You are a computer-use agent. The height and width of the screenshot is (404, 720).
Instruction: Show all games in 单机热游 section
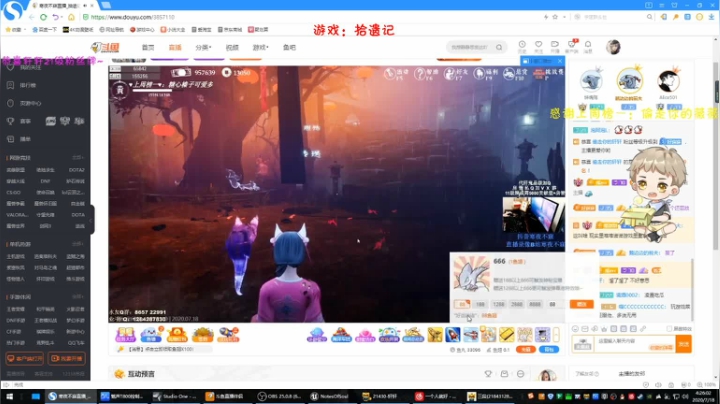point(78,244)
